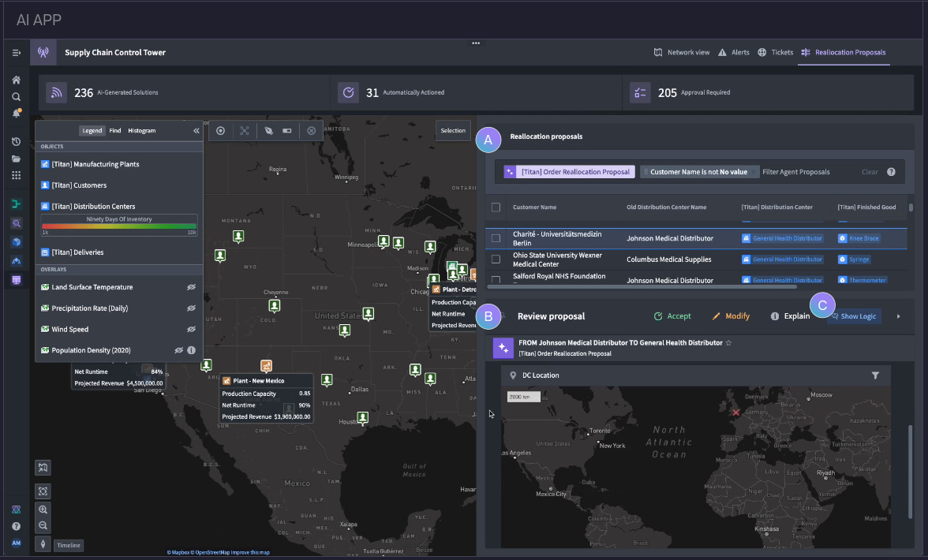
Task: Click the Ninety Days Of Inventory color gradient
Action: tap(119, 226)
